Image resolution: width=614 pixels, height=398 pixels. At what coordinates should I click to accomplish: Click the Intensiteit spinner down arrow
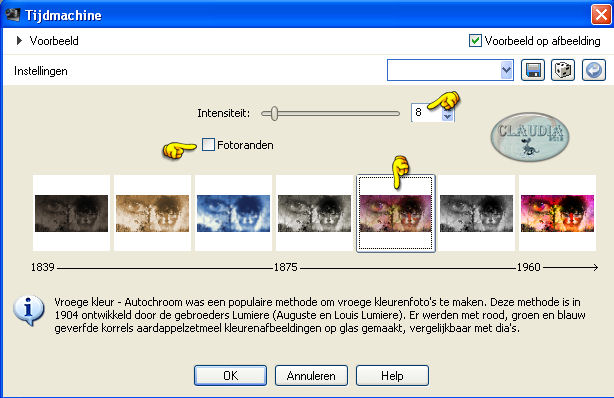[x=447, y=116]
